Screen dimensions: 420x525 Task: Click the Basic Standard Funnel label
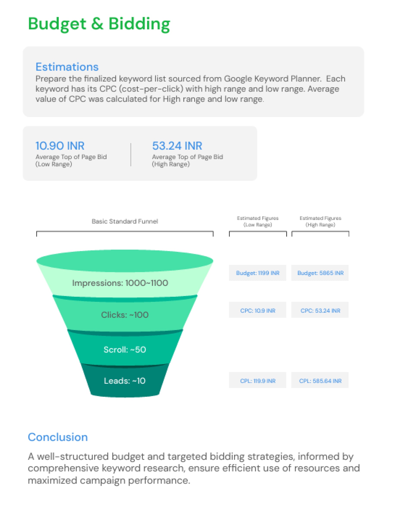[x=125, y=221]
